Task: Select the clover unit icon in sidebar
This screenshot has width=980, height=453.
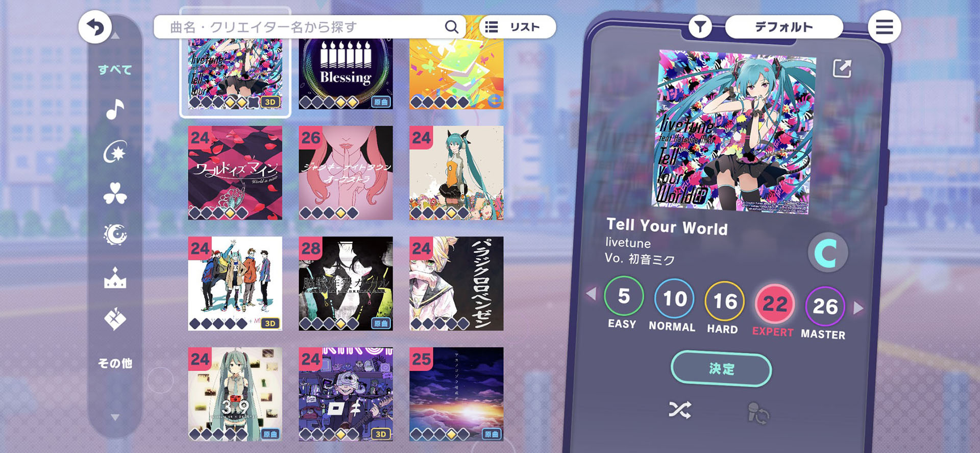Action: click(115, 194)
